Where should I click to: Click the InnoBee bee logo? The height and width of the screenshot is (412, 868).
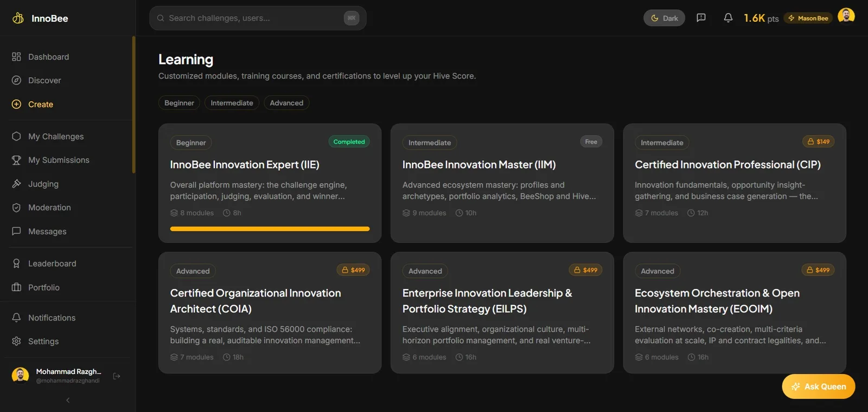(18, 18)
